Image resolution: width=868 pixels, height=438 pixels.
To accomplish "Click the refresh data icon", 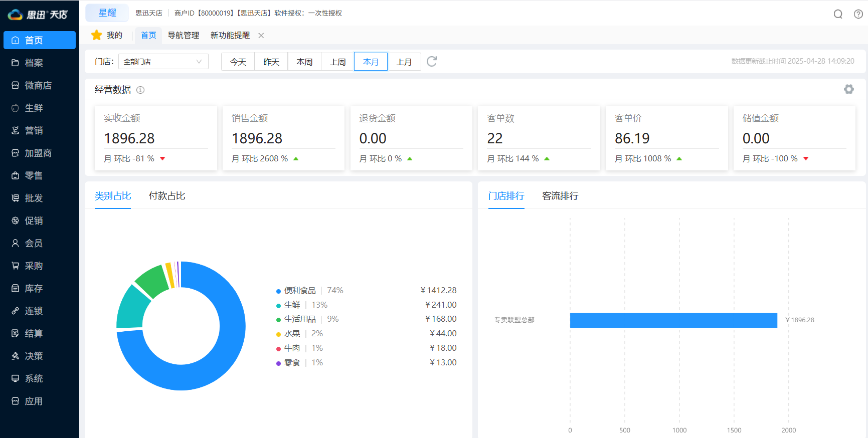I will 431,62.
